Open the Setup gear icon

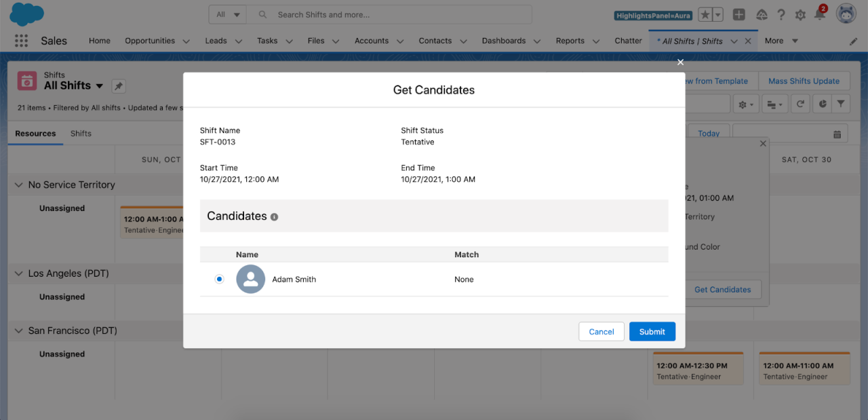point(800,15)
